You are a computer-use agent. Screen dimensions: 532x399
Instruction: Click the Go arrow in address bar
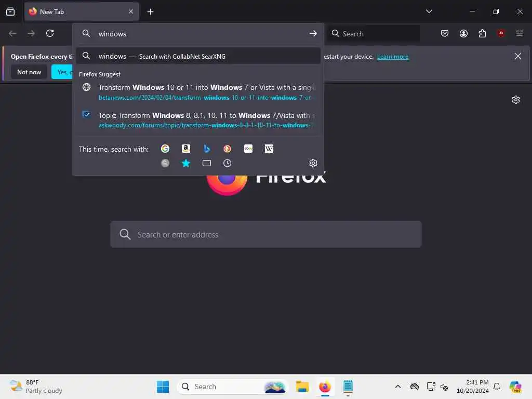click(313, 34)
